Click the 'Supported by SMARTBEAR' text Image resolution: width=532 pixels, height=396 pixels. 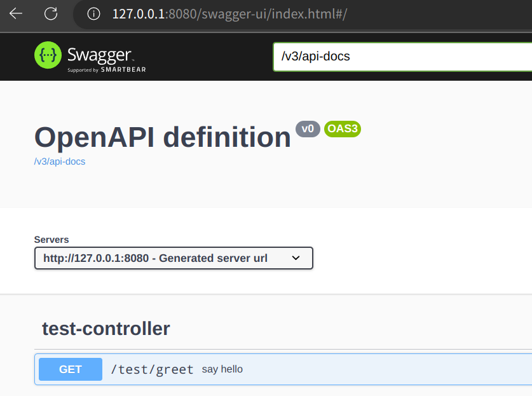click(107, 69)
